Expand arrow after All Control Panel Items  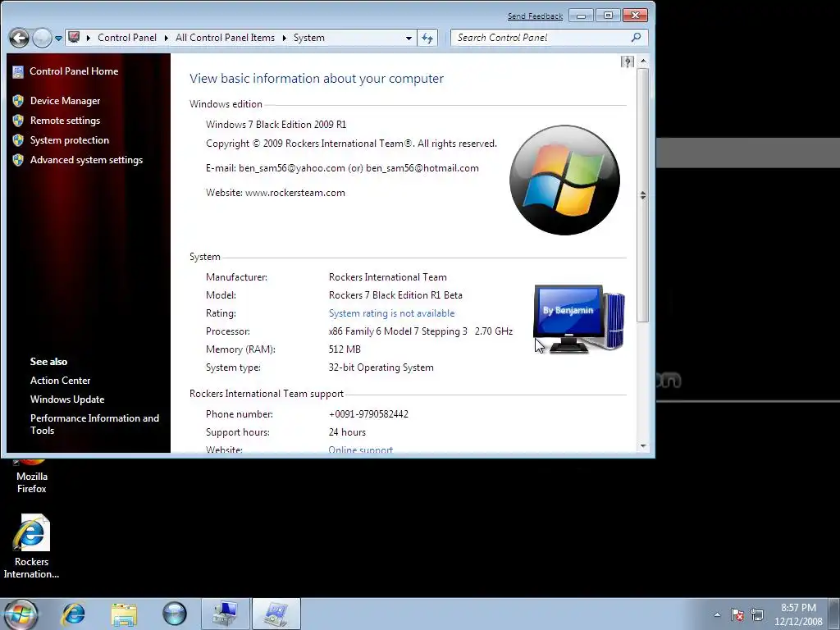(x=284, y=38)
